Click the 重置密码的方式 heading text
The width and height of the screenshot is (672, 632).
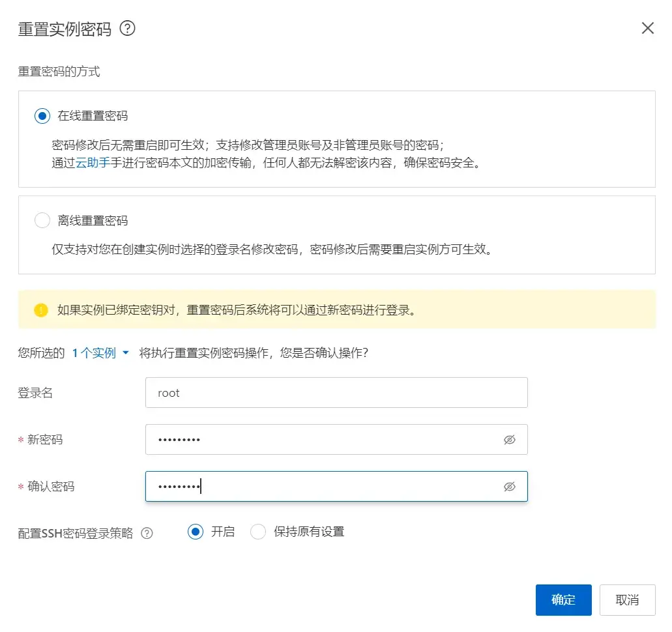click(59, 71)
